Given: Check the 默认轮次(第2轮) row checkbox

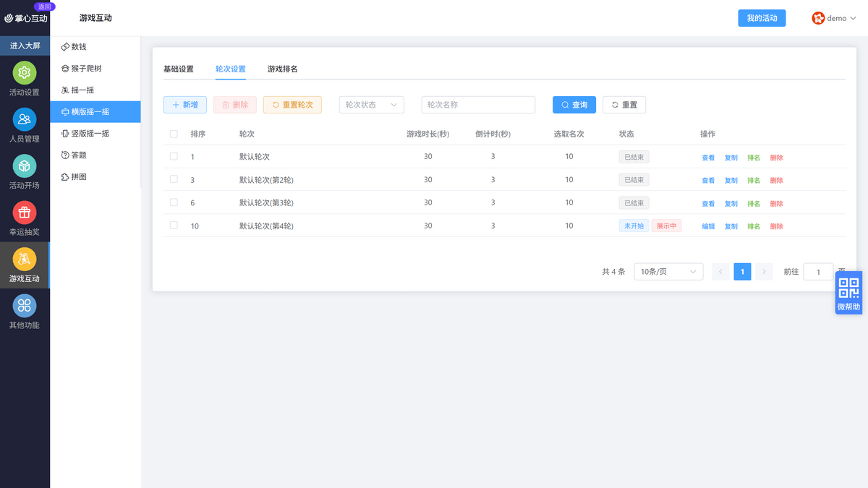Looking at the screenshot, I should click(174, 179).
